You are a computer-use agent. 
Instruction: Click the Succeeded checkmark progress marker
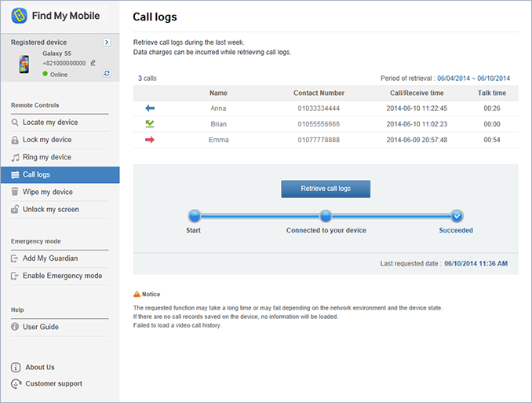click(457, 216)
